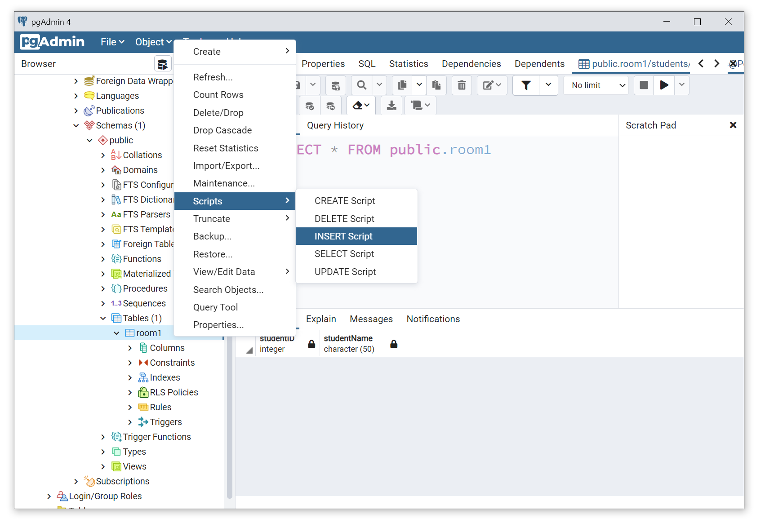This screenshot has height=532, width=765.
Task: Click Query Tool menu entry
Action: [x=235, y=307]
